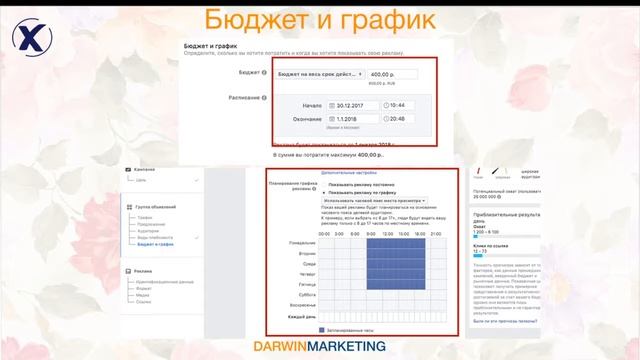This screenshot has width=640, height=360.
Task: Click the Понедельник scheduled block in the grid
Action: [x=396, y=244]
